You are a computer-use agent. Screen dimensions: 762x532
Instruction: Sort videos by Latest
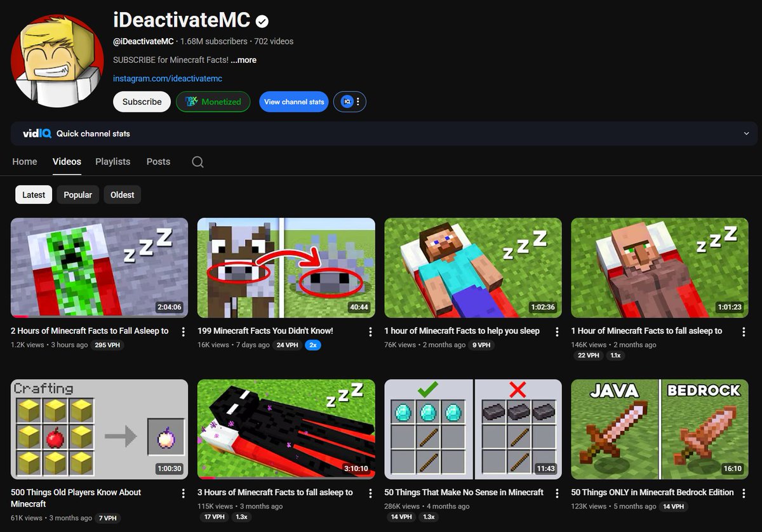(x=34, y=195)
